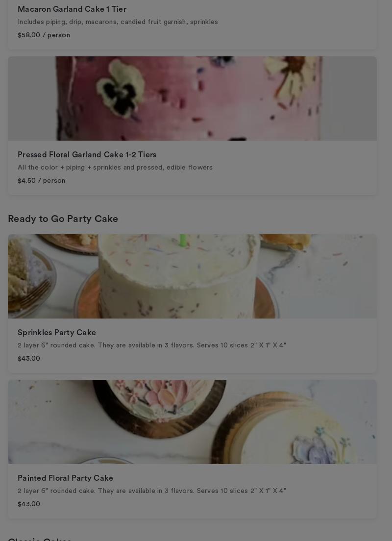Viewport: 392px width, 541px height.
Task: Open the Painted Floral Party Cake photo
Action: coord(192,422)
